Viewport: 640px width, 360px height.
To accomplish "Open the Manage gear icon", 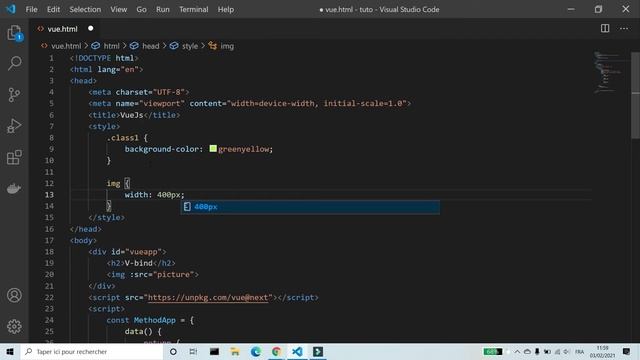I will pyautogui.click(x=14, y=326).
